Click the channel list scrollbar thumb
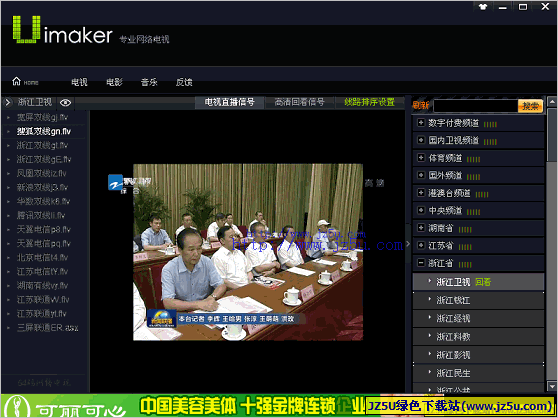 click(x=552, y=135)
